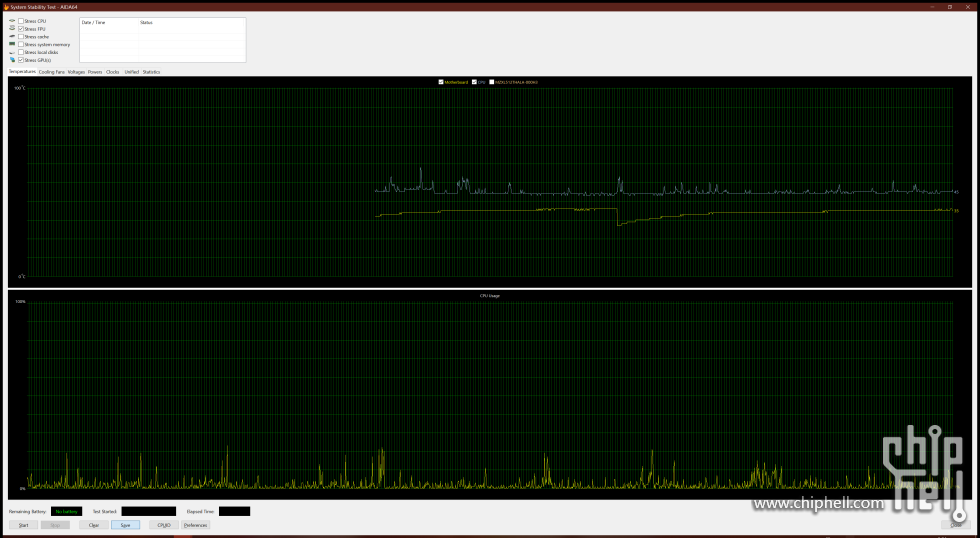Click the Save button
Viewport: 980px width, 538px height.
pyautogui.click(x=125, y=525)
